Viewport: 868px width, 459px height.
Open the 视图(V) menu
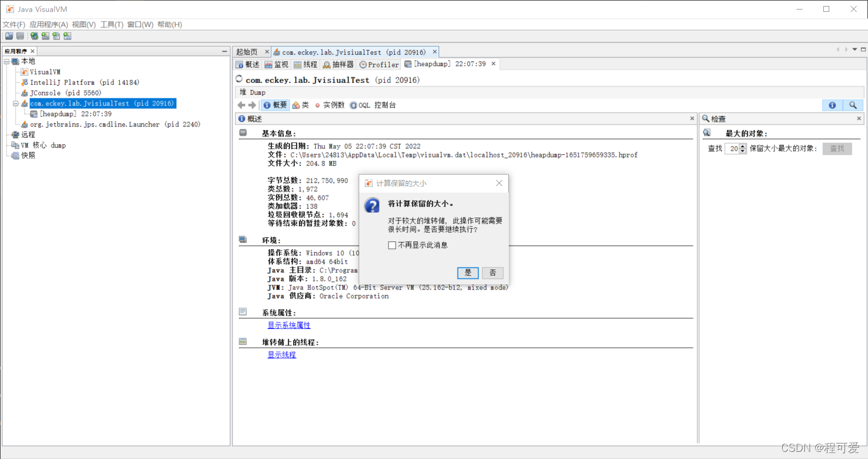84,24
